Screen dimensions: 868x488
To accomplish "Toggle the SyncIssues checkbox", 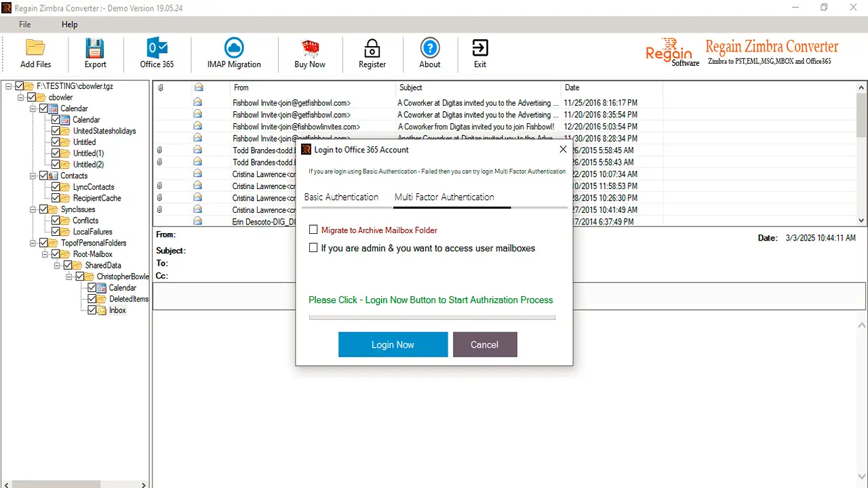I will (x=44, y=209).
